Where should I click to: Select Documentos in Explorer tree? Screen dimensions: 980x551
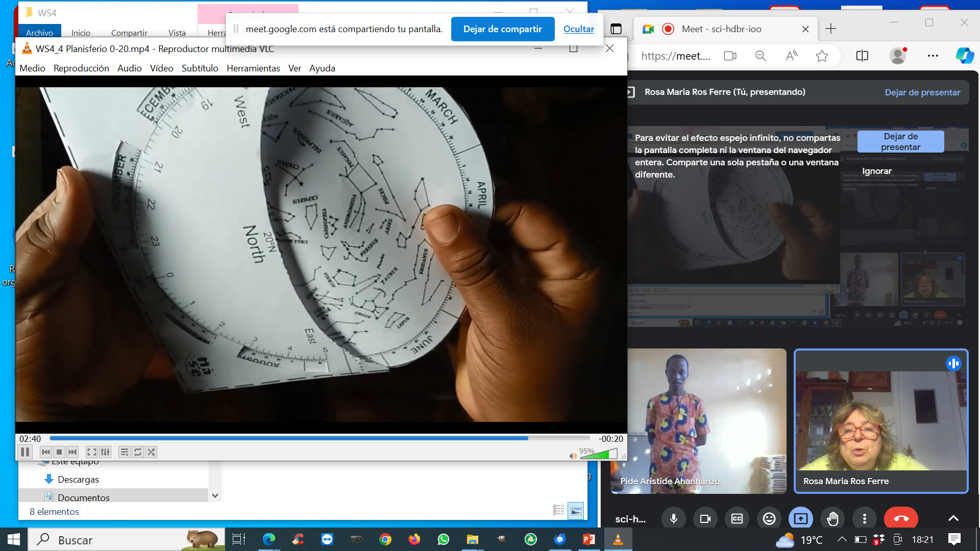click(83, 497)
